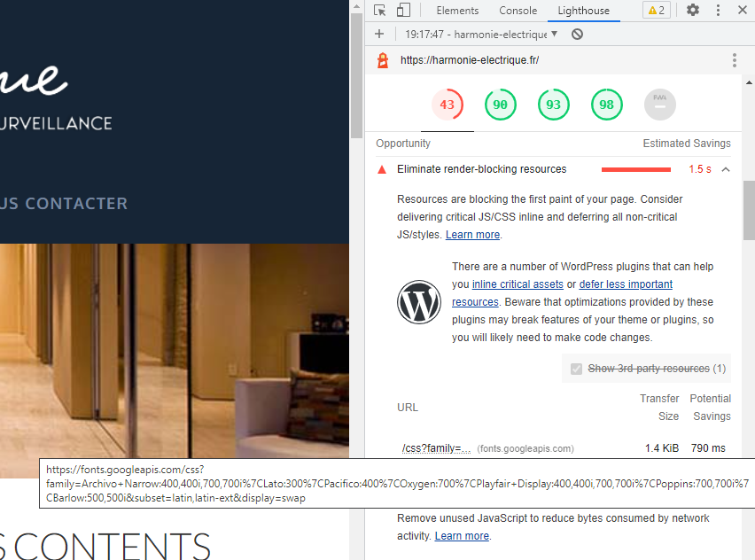
Task: Toggle Show 3rd-party resources checkbox
Action: (577, 369)
